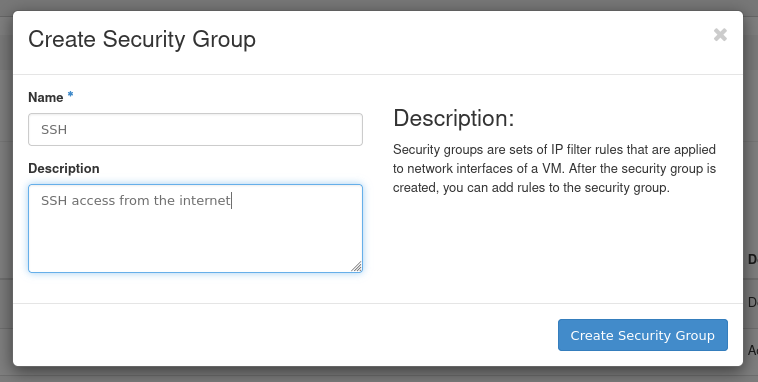The image size is (758, 382).
Task: Click the Name field label
Action: [x=46, y=97]
